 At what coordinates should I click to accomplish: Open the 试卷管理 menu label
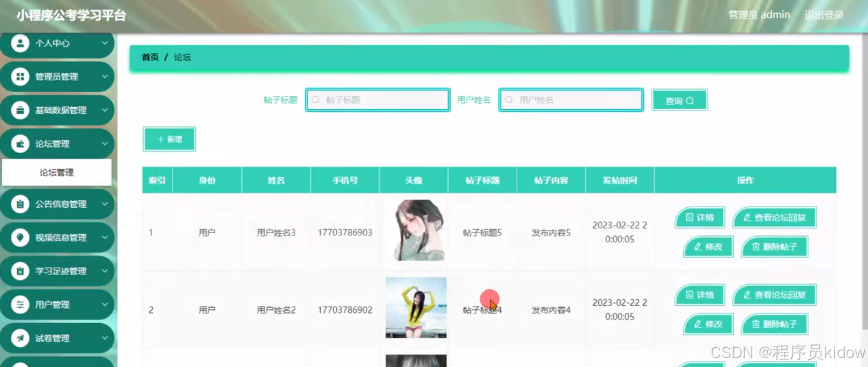point(53,338)
